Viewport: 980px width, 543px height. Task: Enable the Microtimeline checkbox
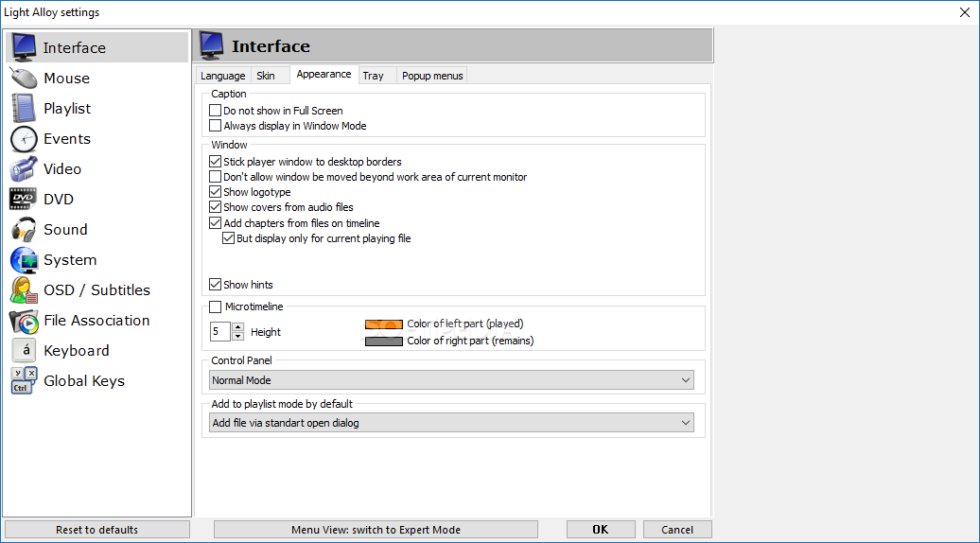[215, 307]
